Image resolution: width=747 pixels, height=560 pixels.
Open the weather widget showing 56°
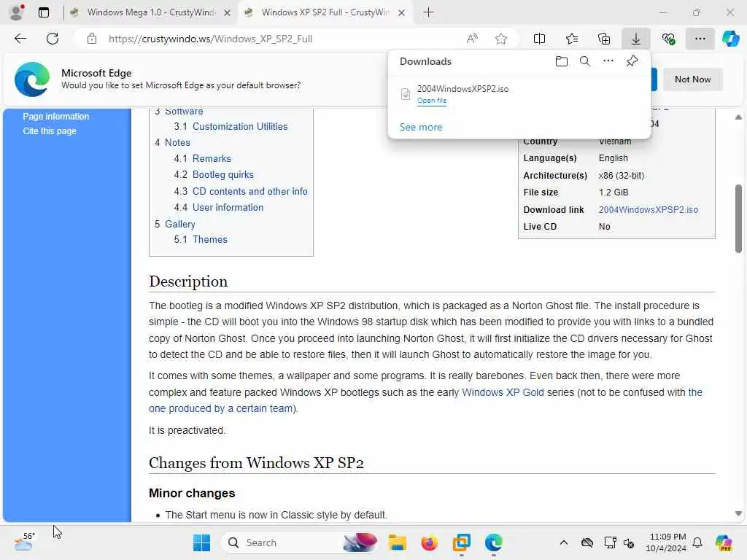coord(25,542)
